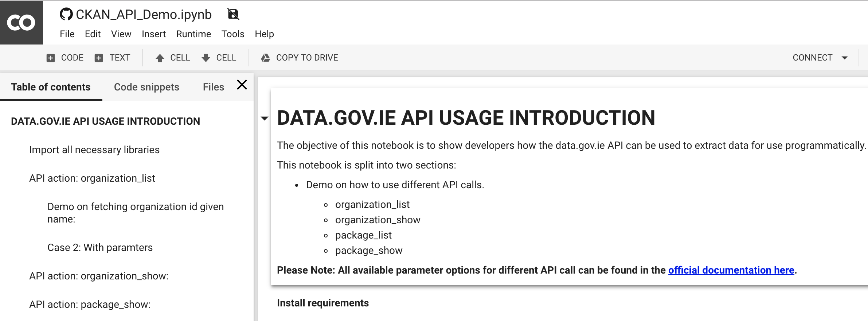Click the package_list bullet in notebook
Viewport: 868px width, 321px height.
pyautogui.click(x=363, y=235)
